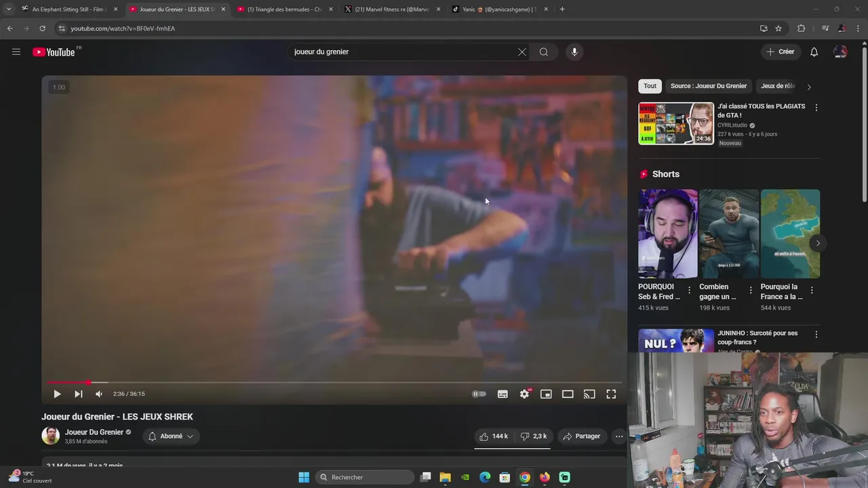Screen dimensions: 868x488
Task: Seek using the red progress bar
Action: coord(334,382)
